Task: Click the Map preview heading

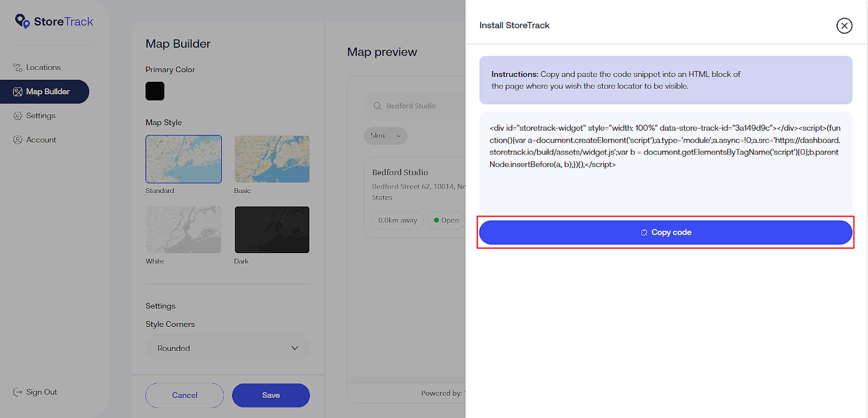Action: pyautogui.click(x=382, y=52)
